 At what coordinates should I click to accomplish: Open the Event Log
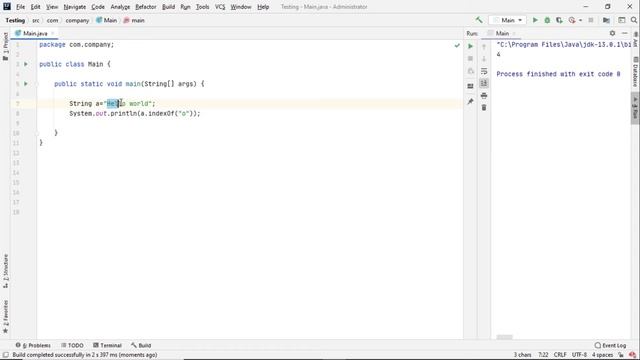[x=610, y=345]
